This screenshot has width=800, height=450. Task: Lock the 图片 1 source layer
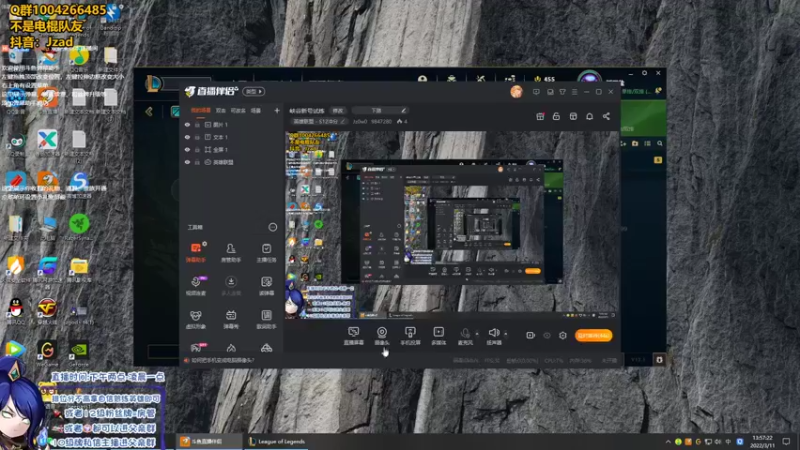point(197,124)
